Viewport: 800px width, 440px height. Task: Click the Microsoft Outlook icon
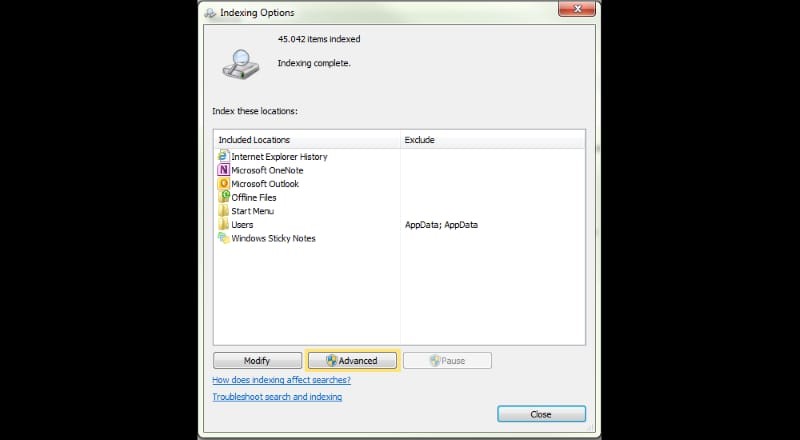pyautogui.click(x=223, y=184)
